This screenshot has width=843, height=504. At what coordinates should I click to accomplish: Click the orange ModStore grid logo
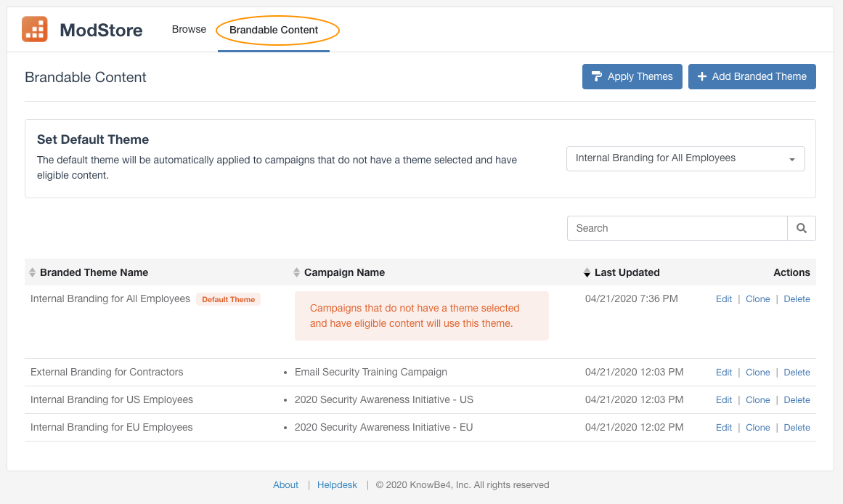tap(34, 29)
